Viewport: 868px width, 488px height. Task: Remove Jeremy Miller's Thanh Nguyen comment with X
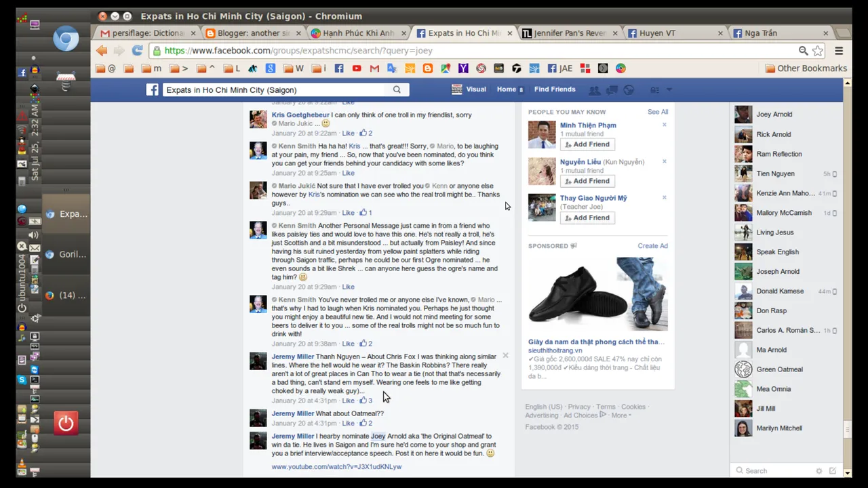(505, 356)
